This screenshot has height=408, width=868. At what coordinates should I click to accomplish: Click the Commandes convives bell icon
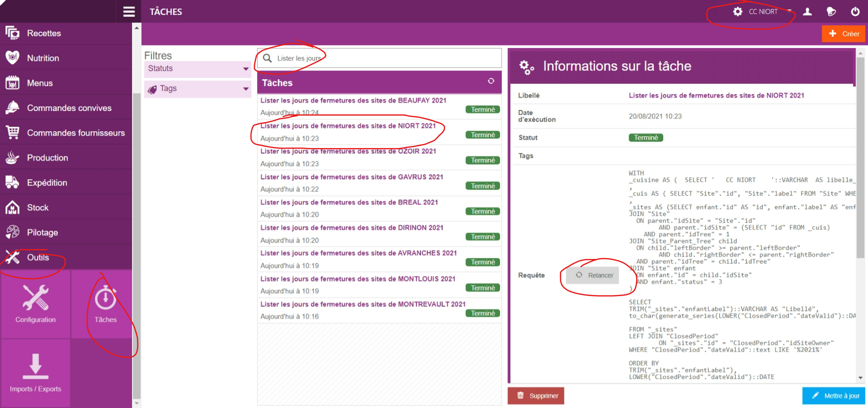coord(12,108)
